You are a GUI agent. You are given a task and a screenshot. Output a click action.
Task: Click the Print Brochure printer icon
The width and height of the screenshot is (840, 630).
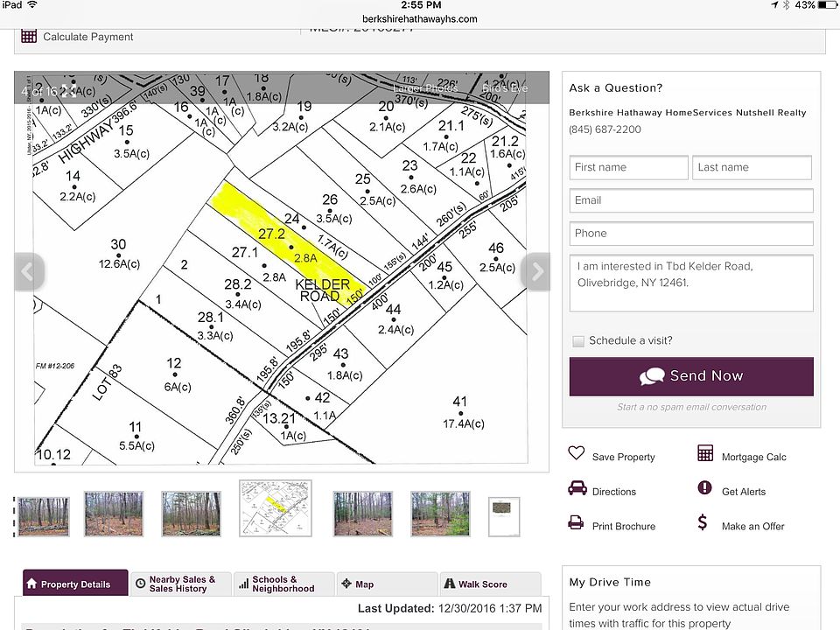point(576,523)
